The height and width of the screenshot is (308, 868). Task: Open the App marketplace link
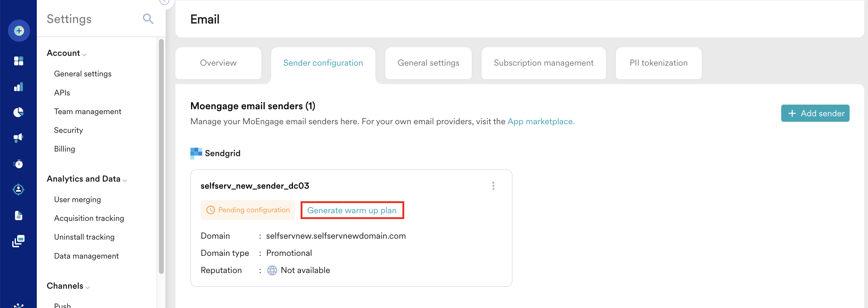point(541,121)
